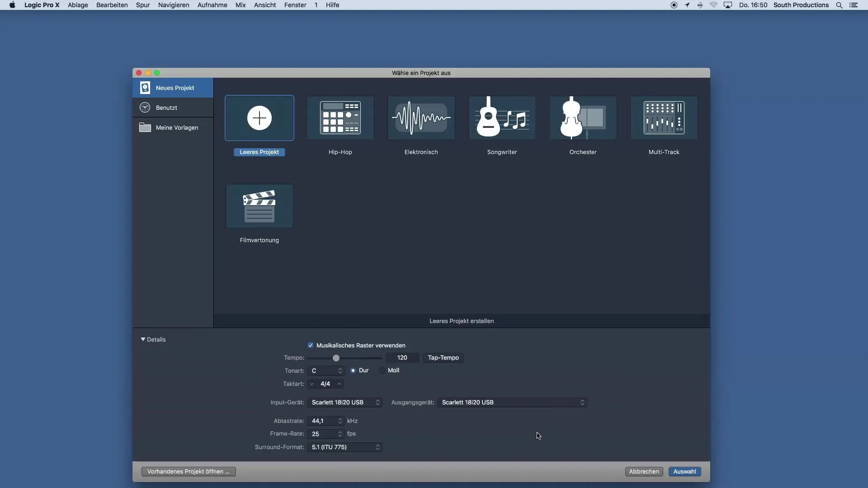Open the South Productions user menu
Viewport: 868px width, 488px height.
801,5
